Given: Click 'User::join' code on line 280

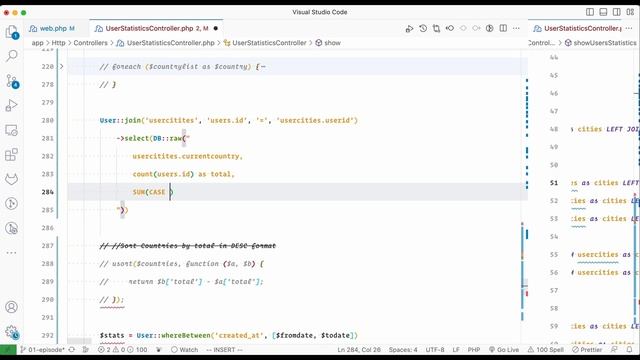Looking at the screenshot, I should tap(120, 120).
